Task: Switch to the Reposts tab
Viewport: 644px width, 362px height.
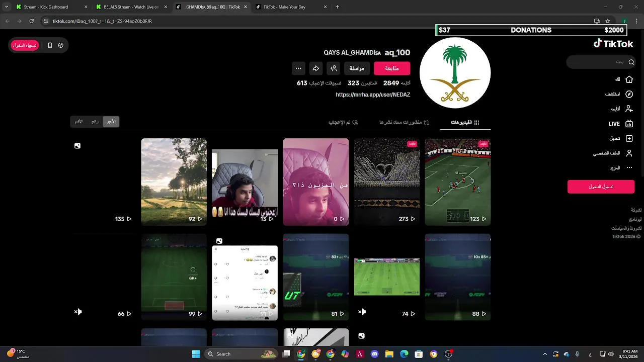Action: click(404, 122)
